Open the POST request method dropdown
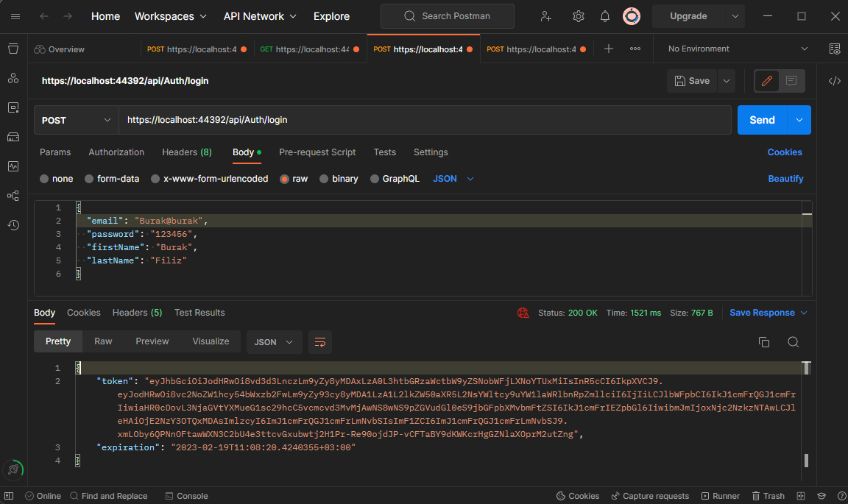The image size is (848, 504). click(76, 119)
